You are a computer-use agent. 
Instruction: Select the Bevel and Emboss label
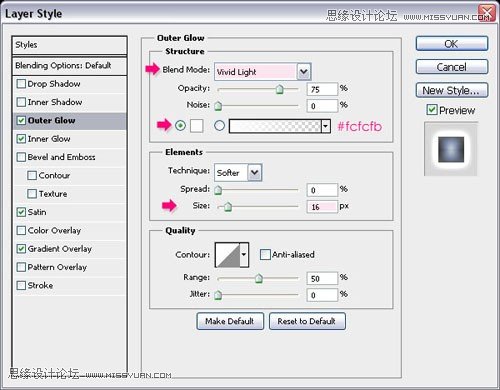[62, 157]
